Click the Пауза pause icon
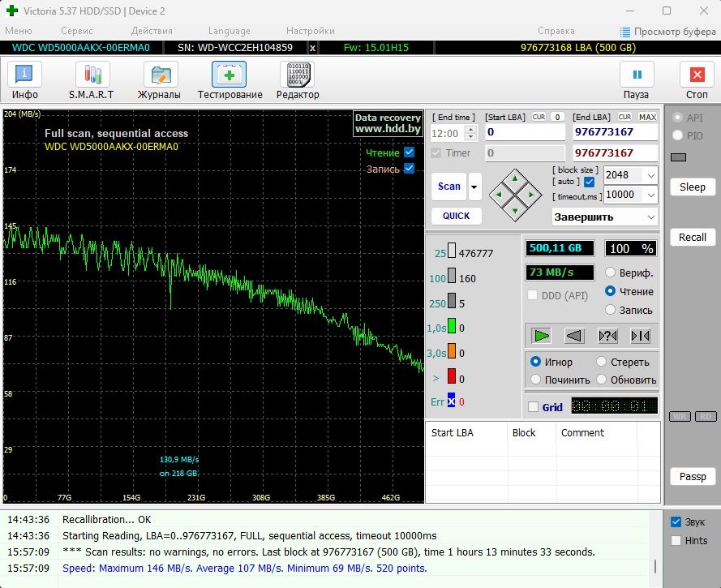The height and width of the screenshot is (588, 721). [637, 75]
